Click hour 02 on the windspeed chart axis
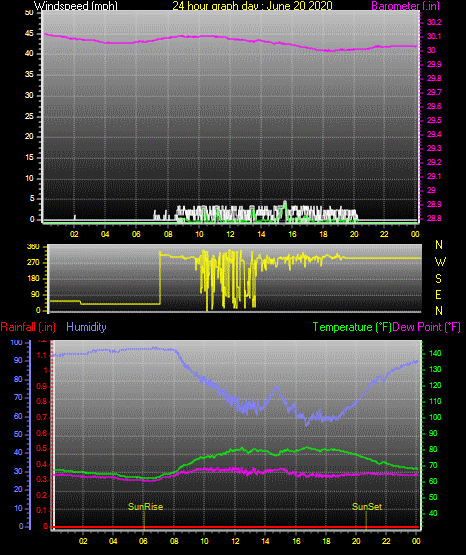Screen dimensions: 466x555 pyautogui.click(x=74, y=234)
